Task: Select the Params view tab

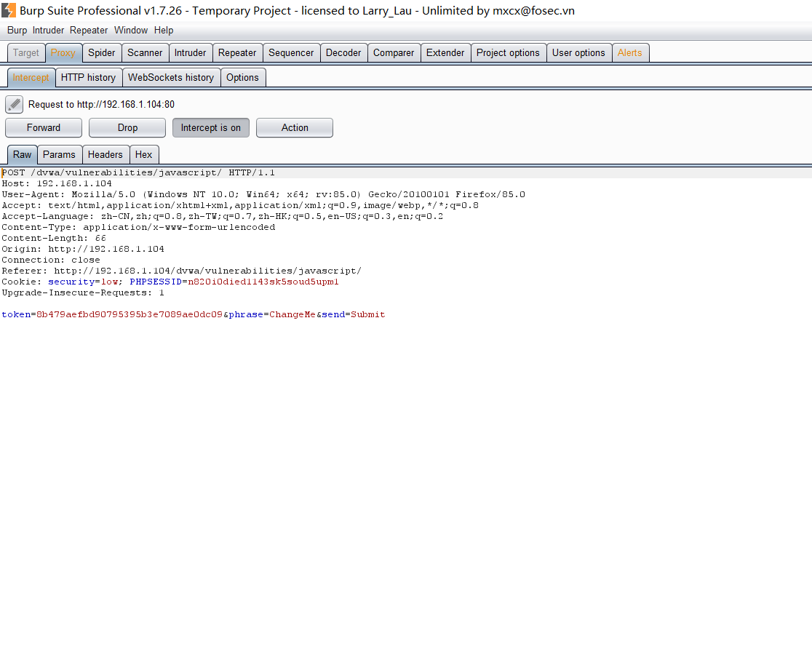Action: coord(59,154)
